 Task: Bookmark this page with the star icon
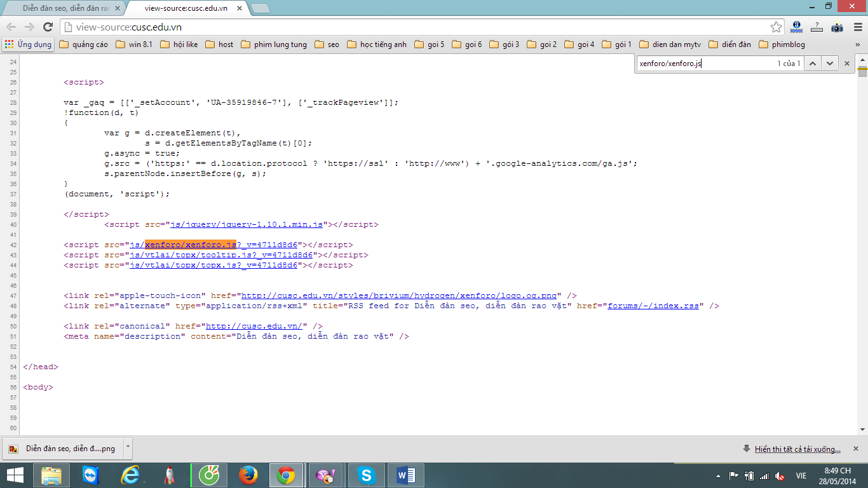[x=776, y=27]
